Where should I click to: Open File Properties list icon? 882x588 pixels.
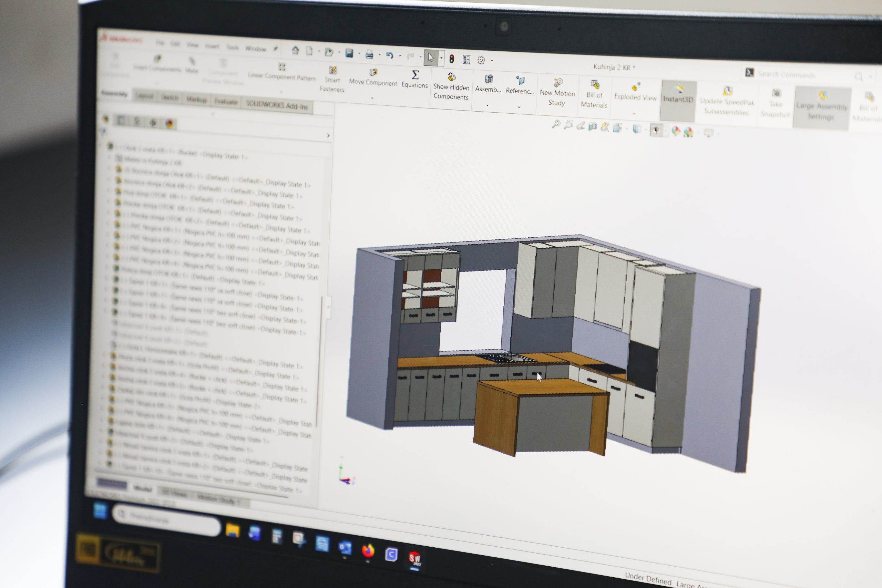[x=466, y=60]
